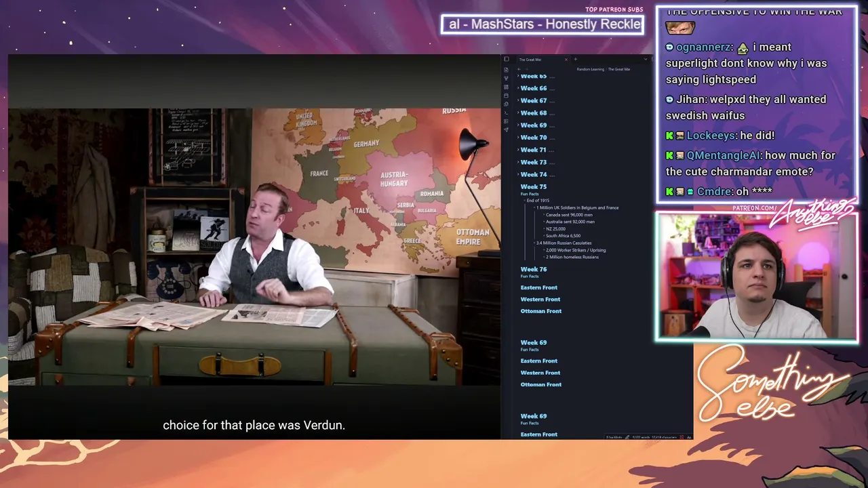Click Cmdre username in chat
The height and width of the screenshot is (488, 868).
[x=715, y=192]
